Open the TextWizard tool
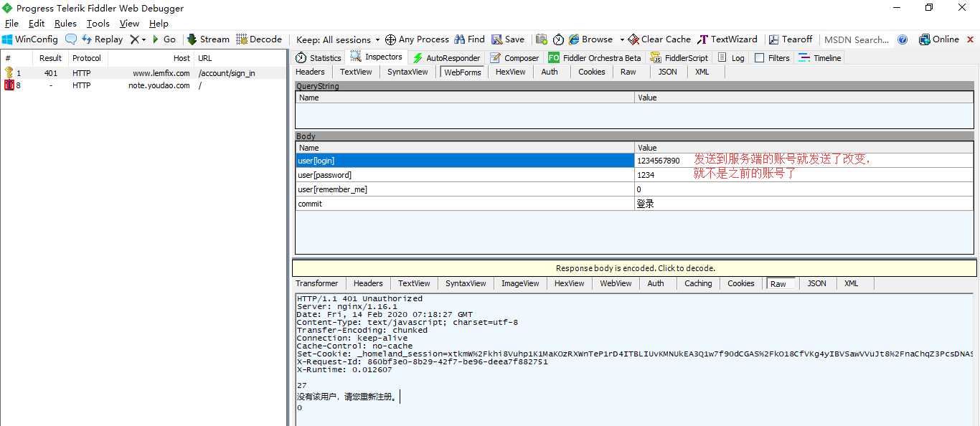The height and width of the screenshot is (426, 980). [x=727, y=39]
